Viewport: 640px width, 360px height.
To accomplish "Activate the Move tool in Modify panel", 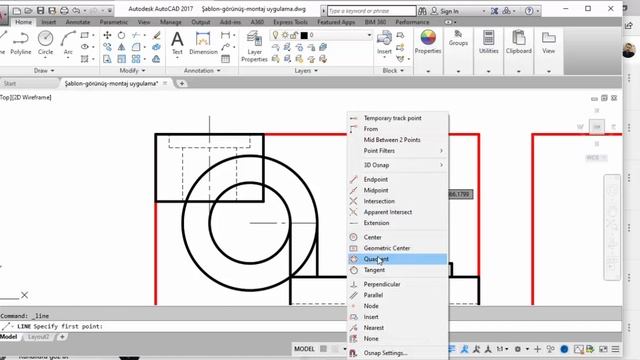I will (107, 35).
